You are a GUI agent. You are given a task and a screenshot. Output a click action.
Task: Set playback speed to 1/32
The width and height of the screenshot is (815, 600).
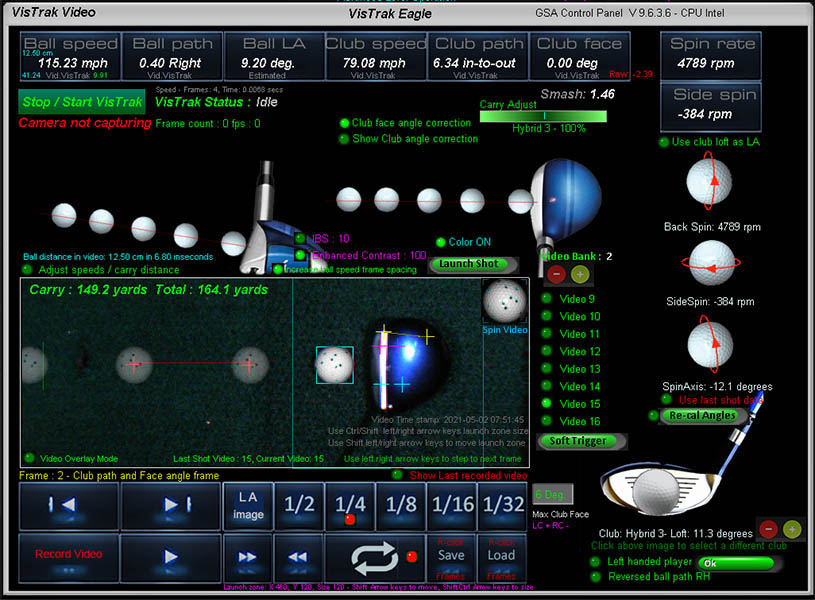[503, 505]
